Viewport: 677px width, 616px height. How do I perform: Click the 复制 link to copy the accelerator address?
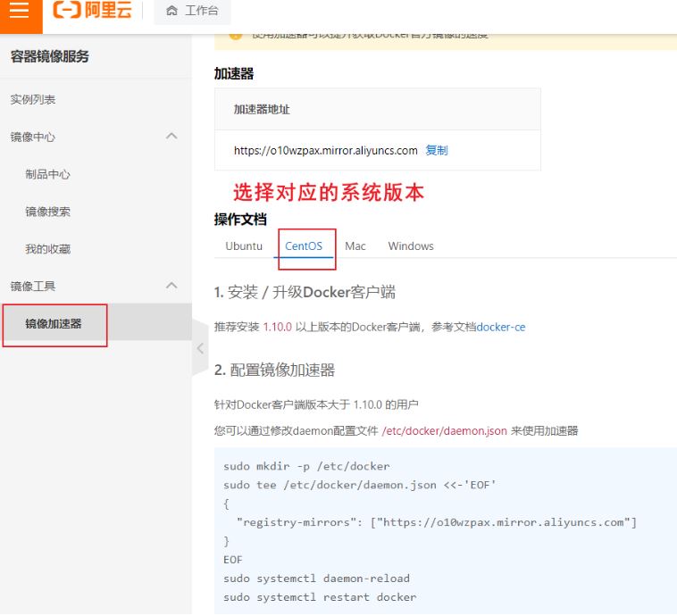coord(437,150)
